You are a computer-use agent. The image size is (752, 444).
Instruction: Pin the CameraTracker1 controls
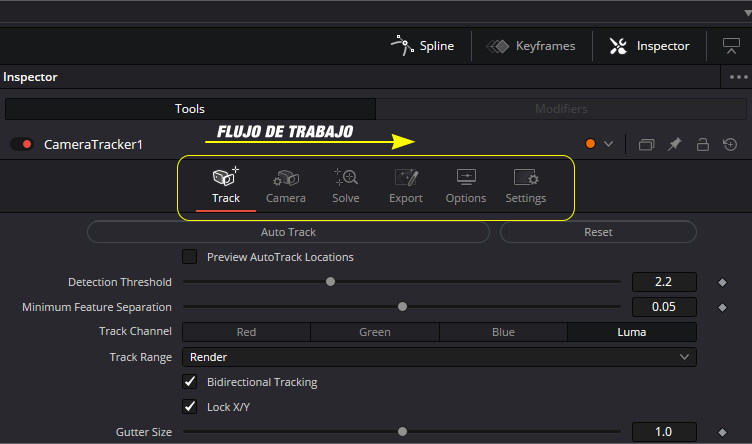(674, 144)
